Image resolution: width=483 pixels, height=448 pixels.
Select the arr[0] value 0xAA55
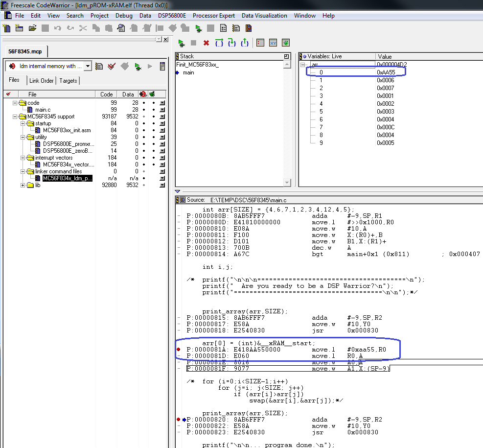pos(386,72)
